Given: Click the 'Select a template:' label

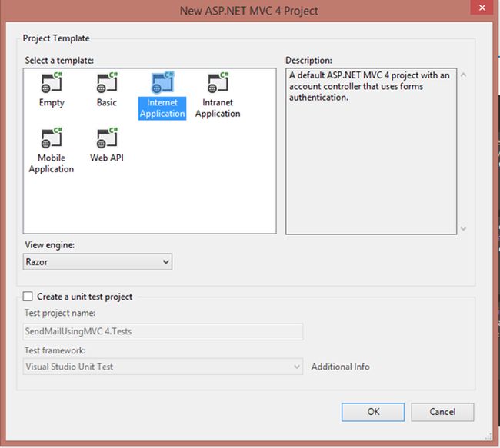Looking at the screenshot, I should pos(59,60).
